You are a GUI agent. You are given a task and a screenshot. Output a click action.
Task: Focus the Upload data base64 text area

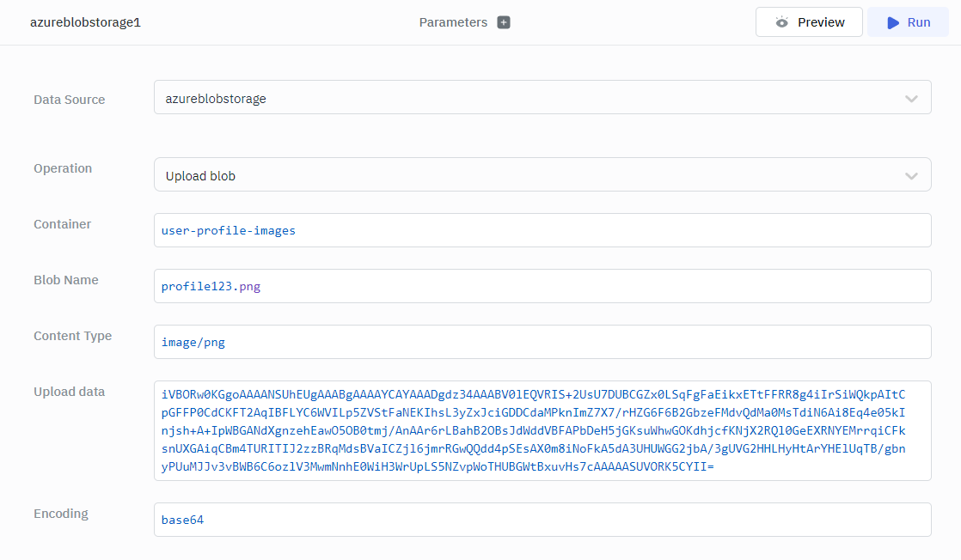[542, 430]
